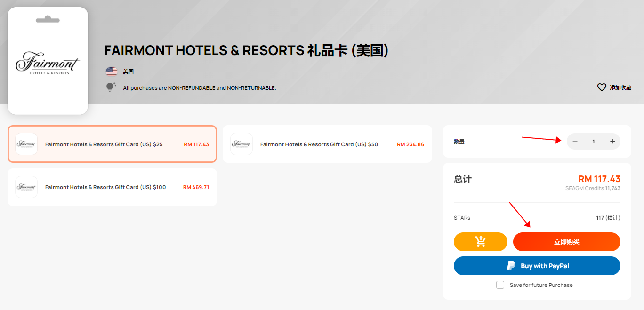Click the RM 469.71 price text
Image resolution: width=644 pixels, height=310 pixels.
click(196, 187)
